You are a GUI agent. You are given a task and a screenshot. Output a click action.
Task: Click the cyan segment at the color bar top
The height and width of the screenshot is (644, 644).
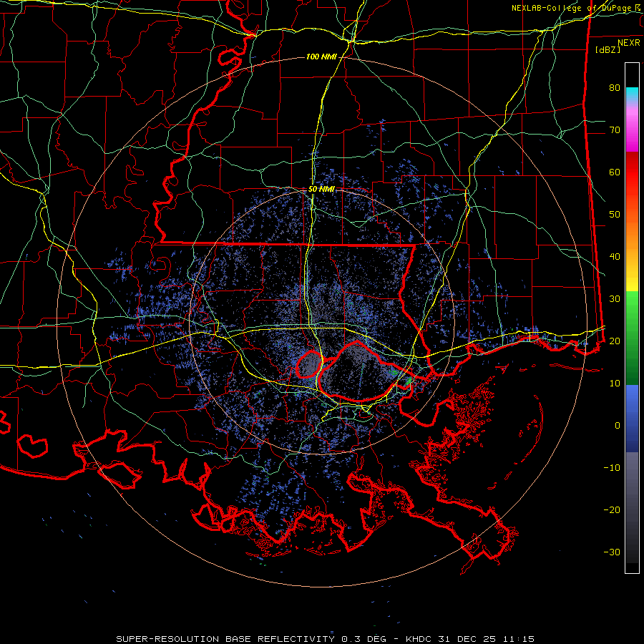pos(632,94)
